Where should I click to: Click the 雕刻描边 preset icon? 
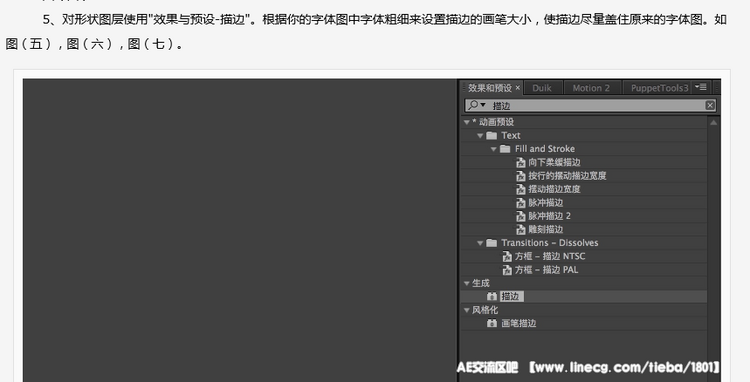521,230
